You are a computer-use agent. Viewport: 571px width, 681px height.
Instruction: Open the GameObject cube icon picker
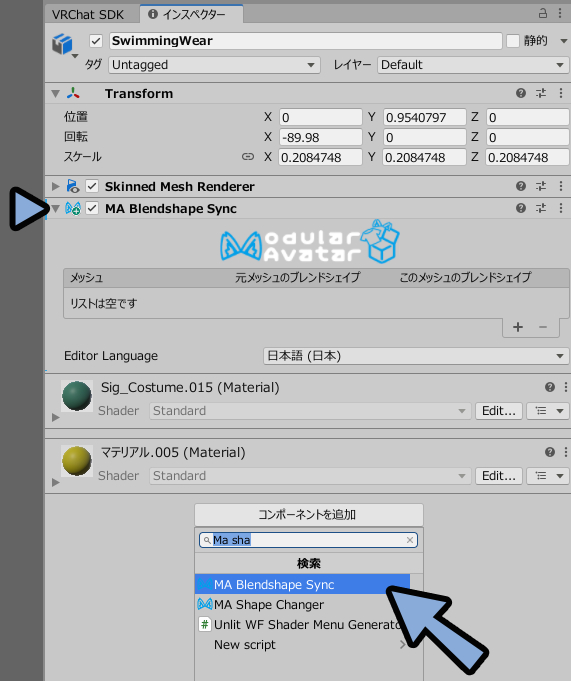pyautogui.click(x=64, y=45)
